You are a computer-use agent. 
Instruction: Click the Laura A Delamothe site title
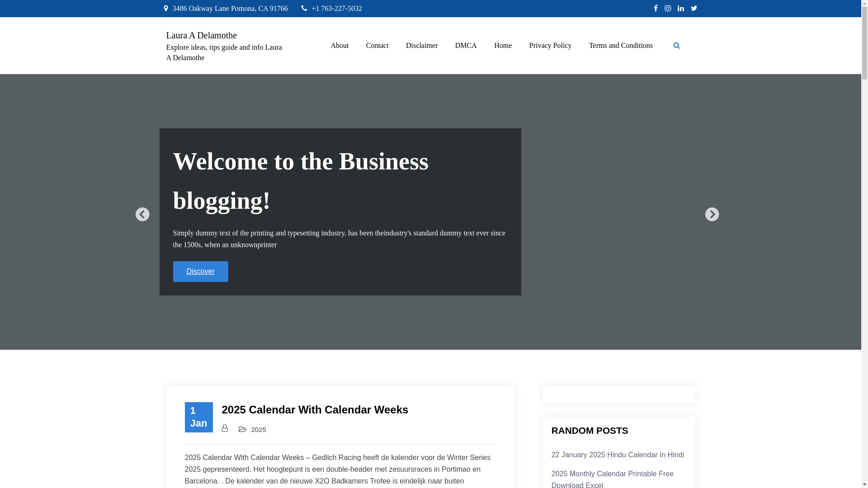[x=202, y=35]
